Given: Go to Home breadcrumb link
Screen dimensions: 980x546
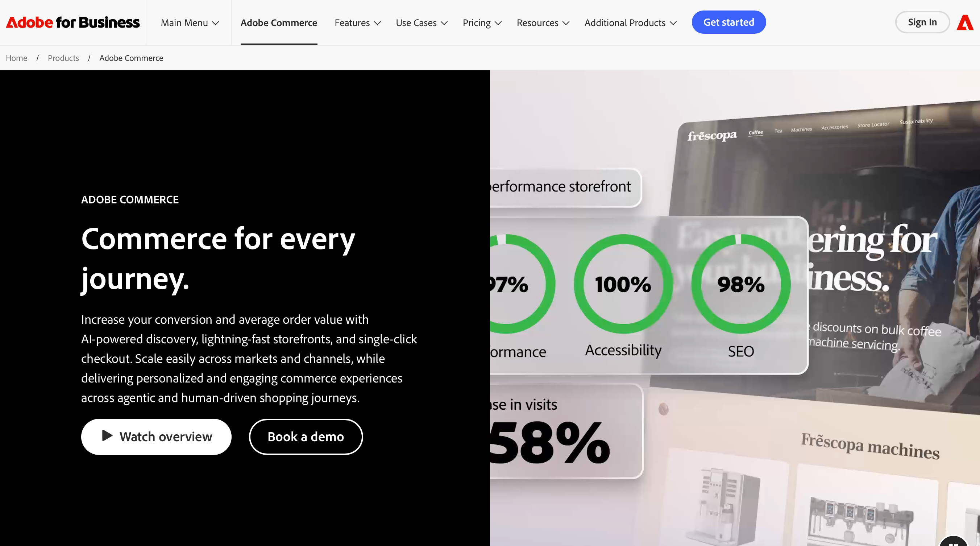Looking at the screenshot, I should [x=17, y=58].
